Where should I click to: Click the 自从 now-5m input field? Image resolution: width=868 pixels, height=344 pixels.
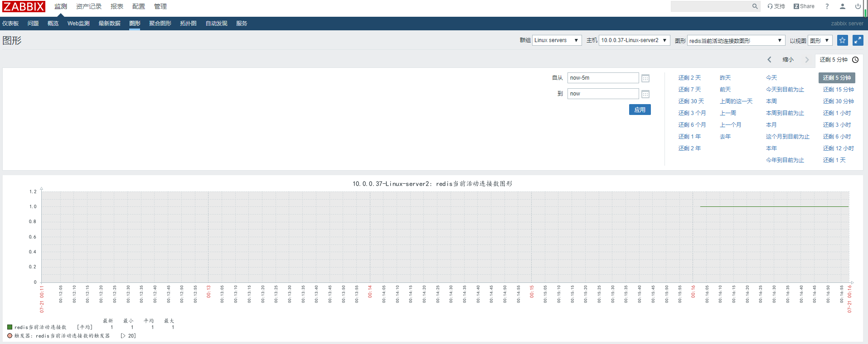point(603,78)
